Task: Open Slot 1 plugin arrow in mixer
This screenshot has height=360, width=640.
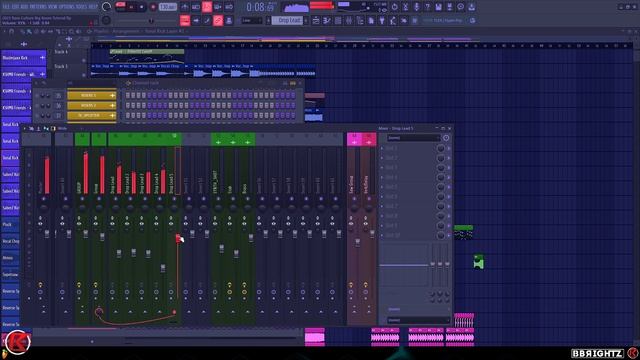Action: 382,148
